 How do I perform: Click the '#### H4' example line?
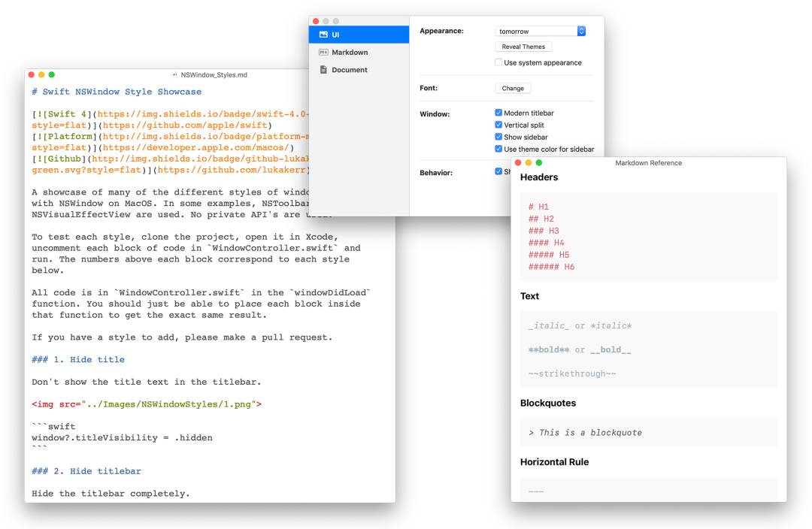(547, 243)
